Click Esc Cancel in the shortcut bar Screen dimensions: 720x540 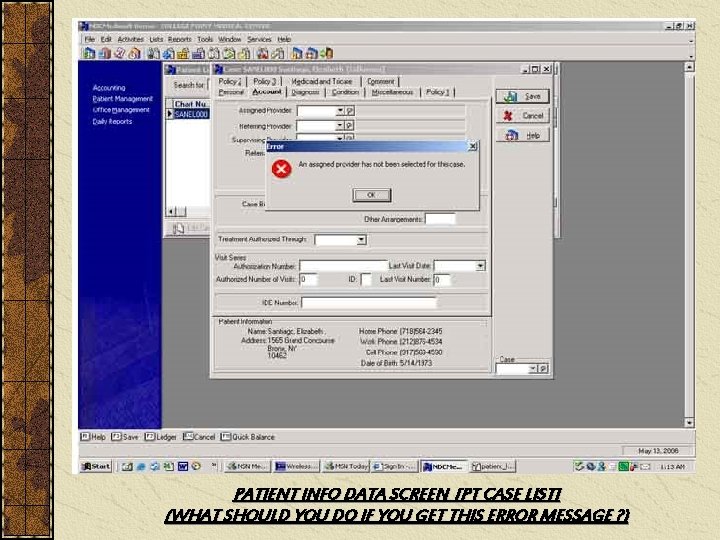(x=199, y=437)
